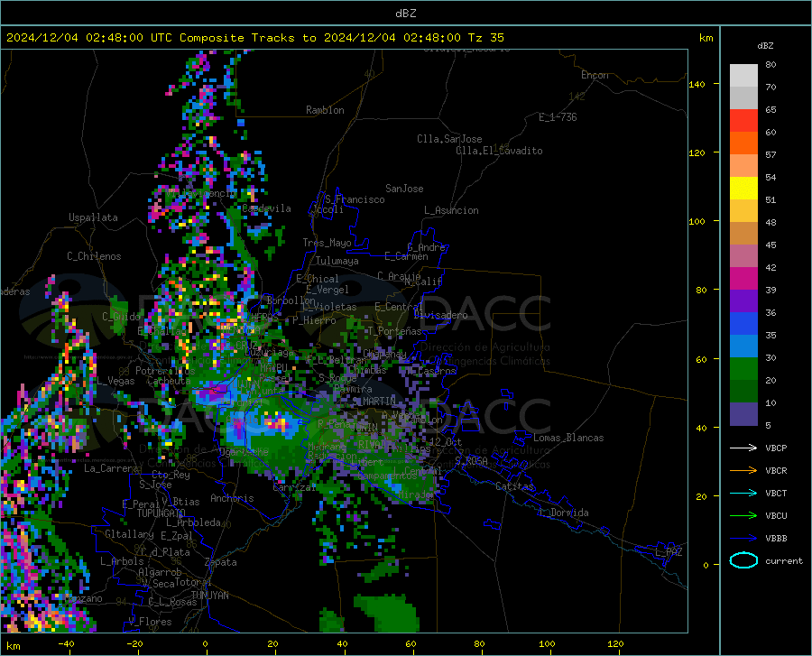Select the magenta 42 dBZ color swatch

click(x=743, y=279)
